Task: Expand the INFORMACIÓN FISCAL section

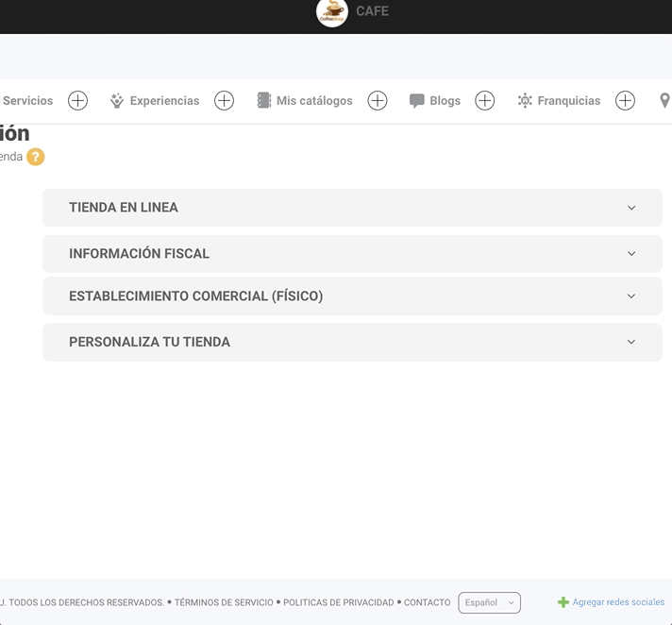Action: (x=352, y=254)
